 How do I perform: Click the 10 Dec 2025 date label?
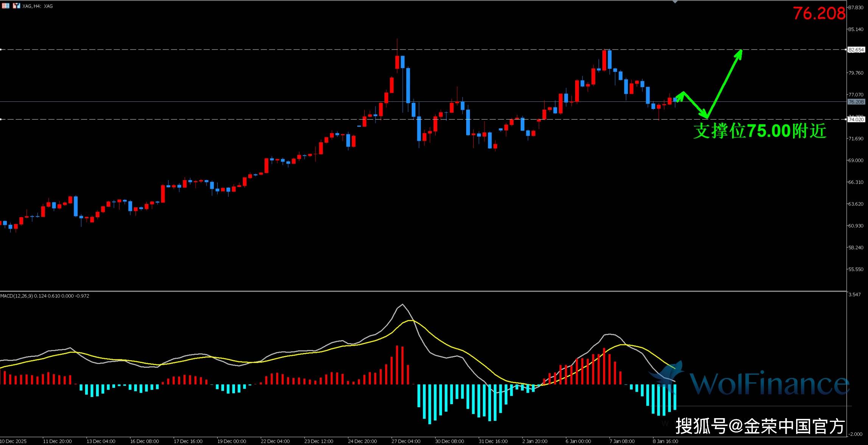pos(14,441)
